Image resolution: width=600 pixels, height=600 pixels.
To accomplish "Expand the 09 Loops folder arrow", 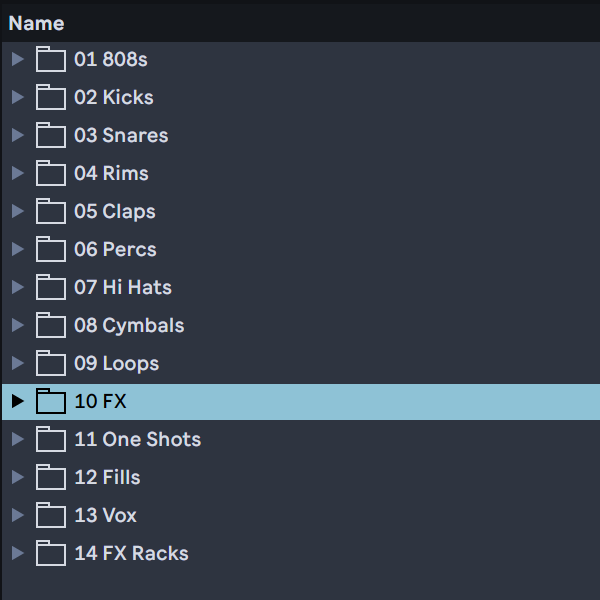I will [x=17, y=363].
